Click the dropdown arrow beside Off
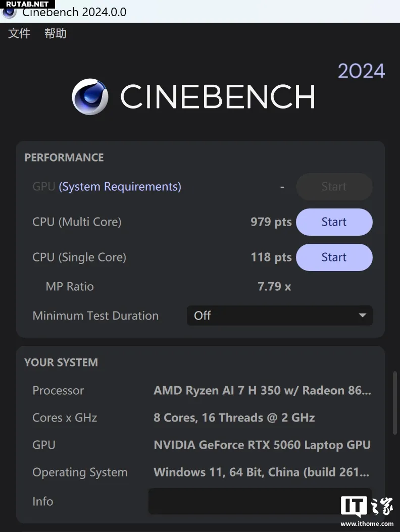Image resolution: width=400 pixels, height=532 pixels. tap(362, 315)
